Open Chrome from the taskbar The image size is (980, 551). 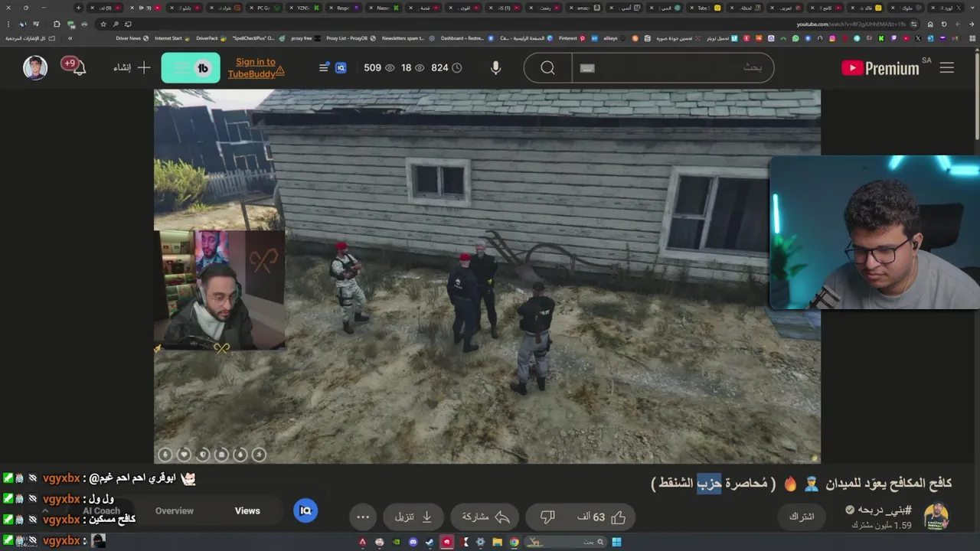coord(514,542)
